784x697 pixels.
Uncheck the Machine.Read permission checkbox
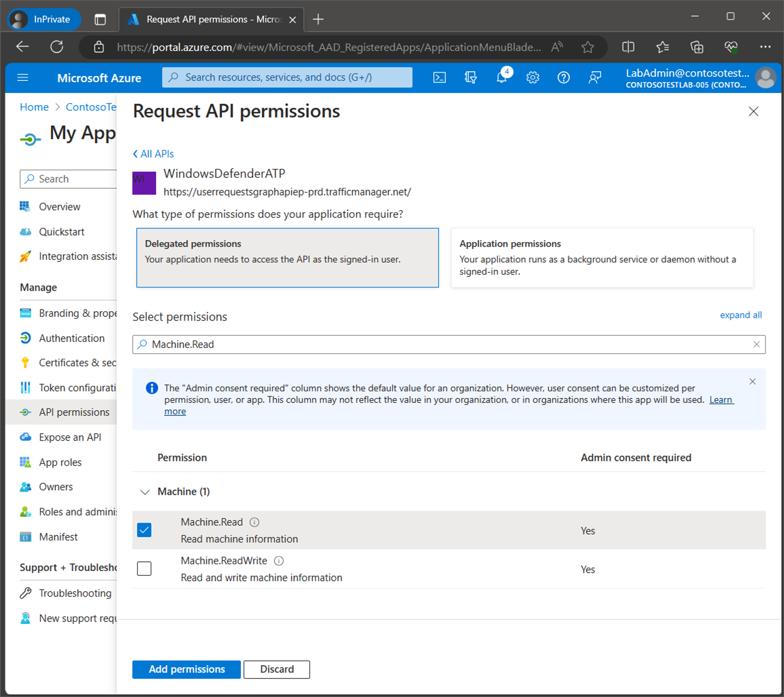pos(144,530)
